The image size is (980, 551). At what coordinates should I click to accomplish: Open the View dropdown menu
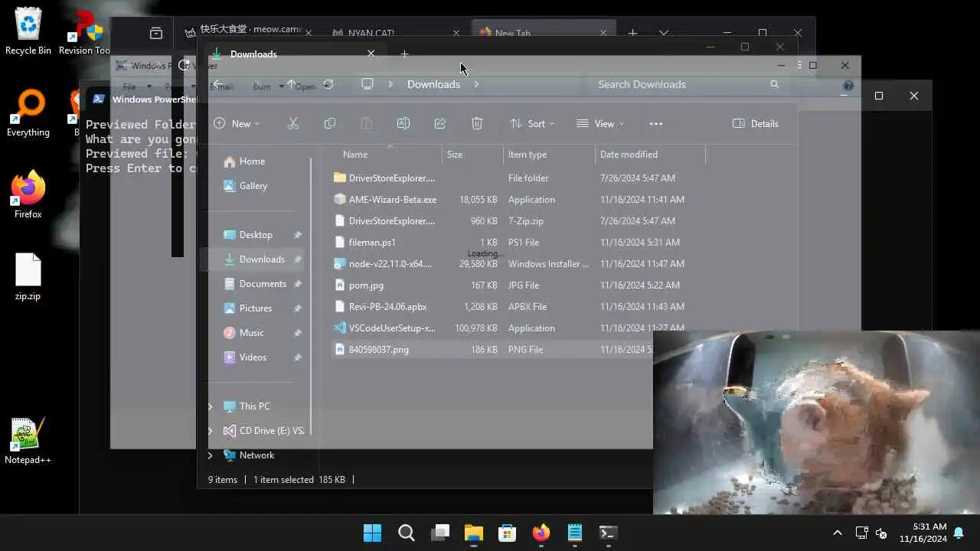coord(600,123)
